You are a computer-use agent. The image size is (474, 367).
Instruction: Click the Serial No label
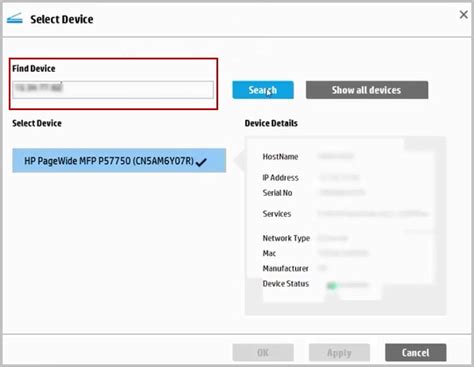click(x=277, y=193)
